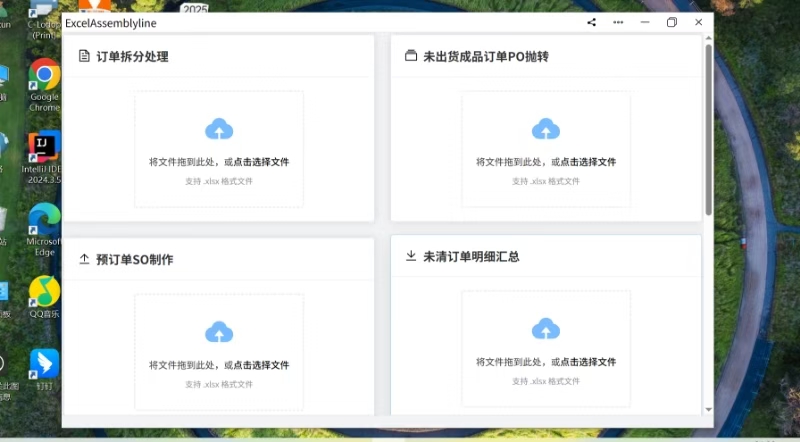Screen dimensions: 800x442
Task: Click document icon beside 订单拆分处理 title
Action: (84, 56)
